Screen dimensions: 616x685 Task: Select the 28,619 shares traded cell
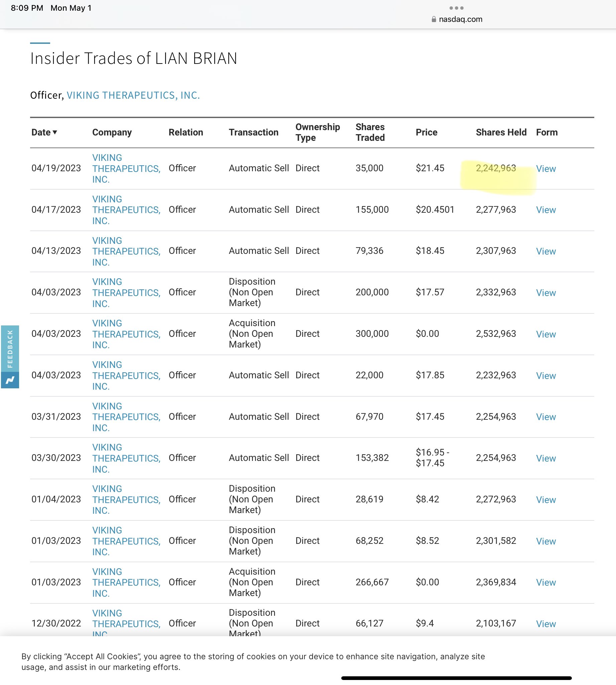tap(369, 499)
